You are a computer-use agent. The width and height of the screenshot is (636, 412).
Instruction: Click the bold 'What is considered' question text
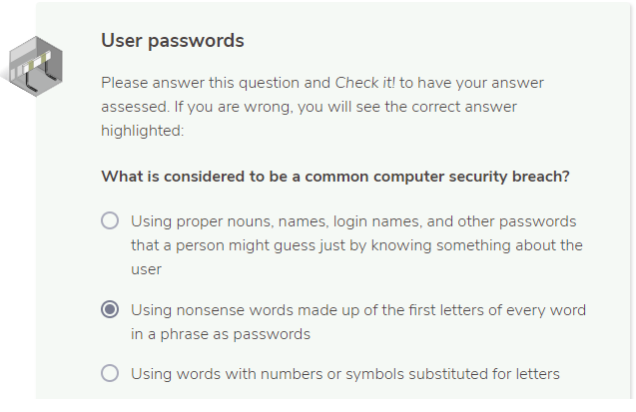pyautogui.click(x=335, y=177)
